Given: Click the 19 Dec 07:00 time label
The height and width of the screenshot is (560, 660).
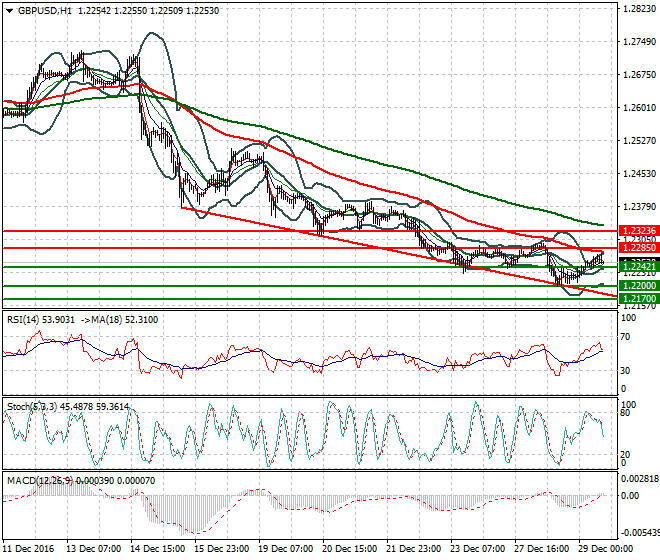Looking at the screenshot, I should [285, 549].
